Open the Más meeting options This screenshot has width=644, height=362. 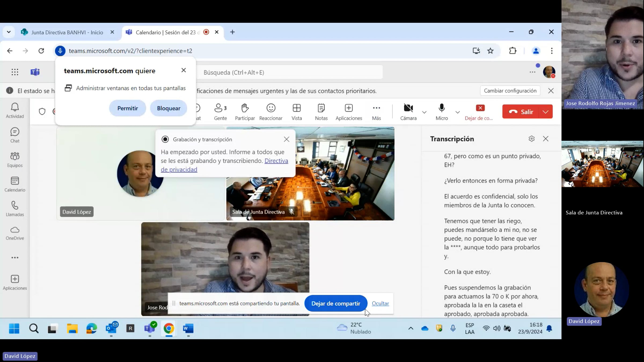coord(376,112)
